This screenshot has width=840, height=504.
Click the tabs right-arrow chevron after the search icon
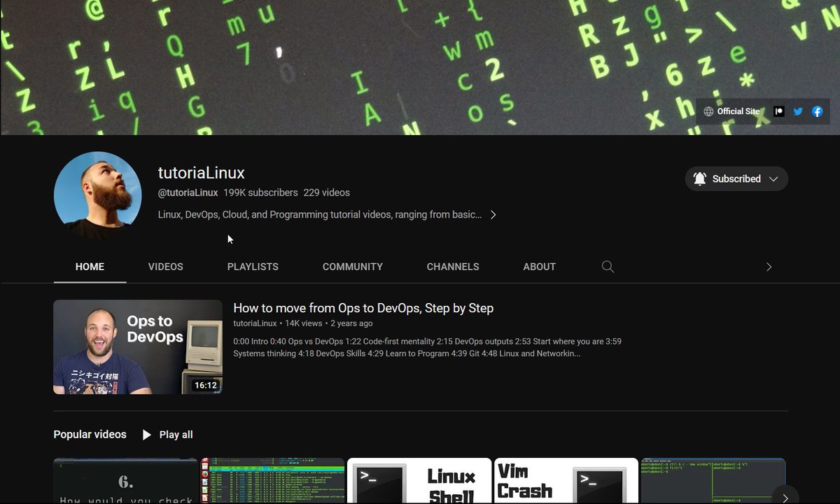pos(769,267)
